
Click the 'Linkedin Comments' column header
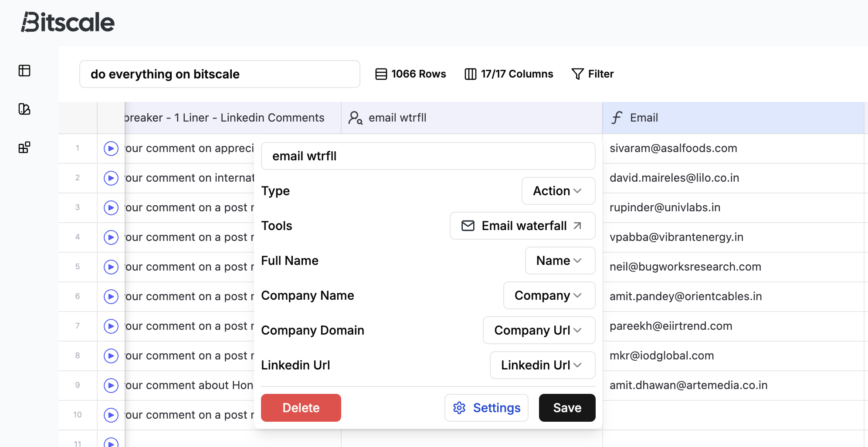click(233, 118)
